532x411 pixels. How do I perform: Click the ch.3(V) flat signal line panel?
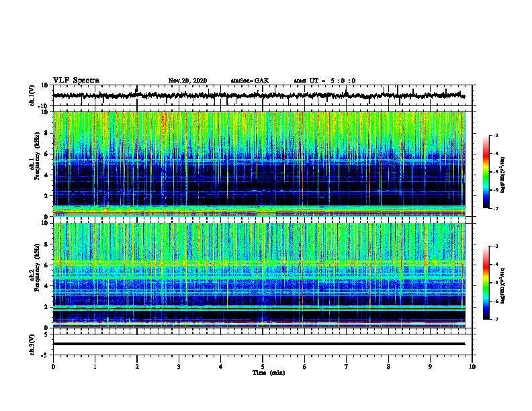coord(263,345)
